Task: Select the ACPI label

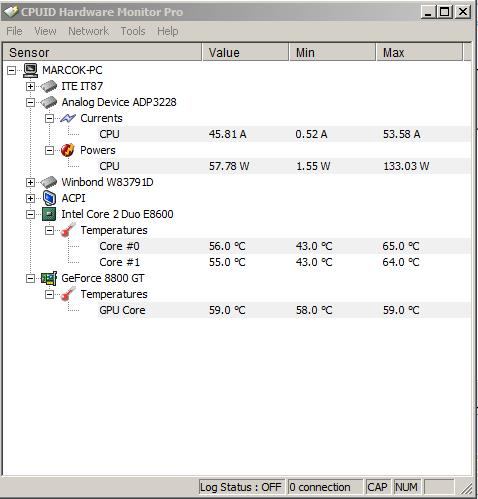Action: pyautogui.click(x=73, y=198)
